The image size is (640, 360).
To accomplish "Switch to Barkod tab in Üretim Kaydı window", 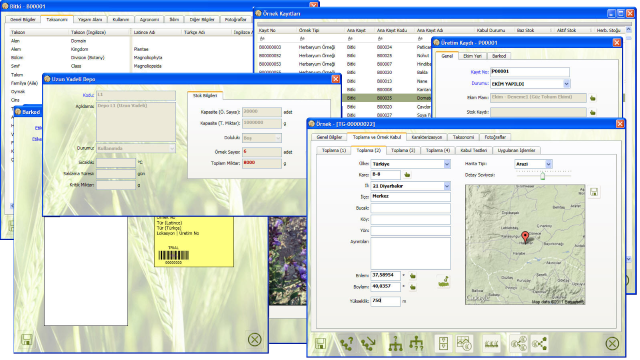I will [x=499, y=56].
